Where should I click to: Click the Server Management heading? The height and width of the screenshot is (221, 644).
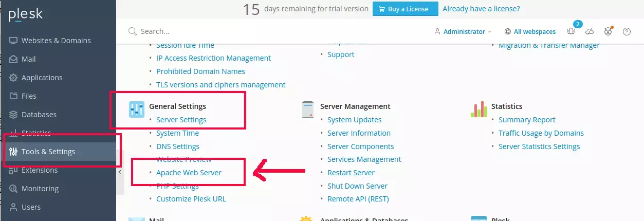click(355, 106)
